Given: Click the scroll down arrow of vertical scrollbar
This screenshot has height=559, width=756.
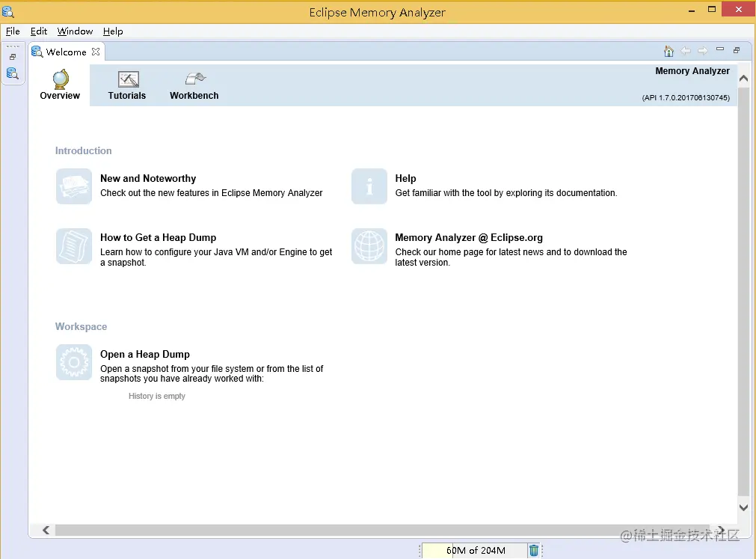Looking at the screenshot, I should point(743,507).
